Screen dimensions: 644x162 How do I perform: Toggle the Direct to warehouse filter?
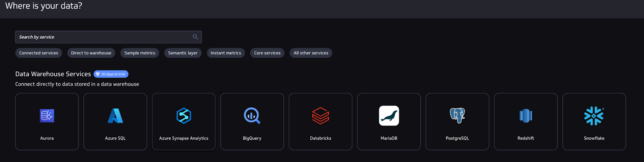[91, 53]
